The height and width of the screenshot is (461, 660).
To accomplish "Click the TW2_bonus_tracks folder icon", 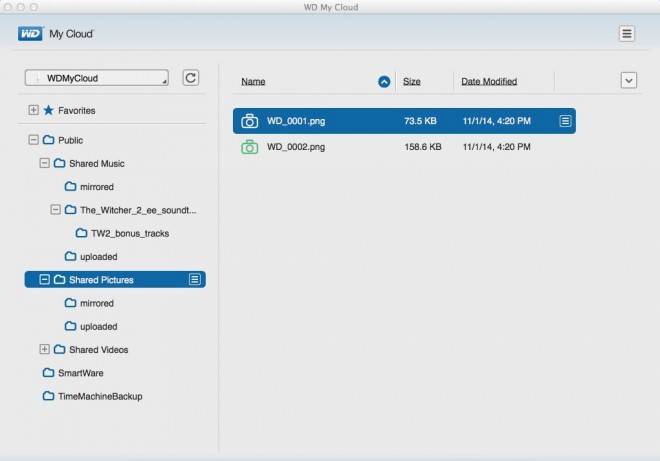I will coord(82,233).
